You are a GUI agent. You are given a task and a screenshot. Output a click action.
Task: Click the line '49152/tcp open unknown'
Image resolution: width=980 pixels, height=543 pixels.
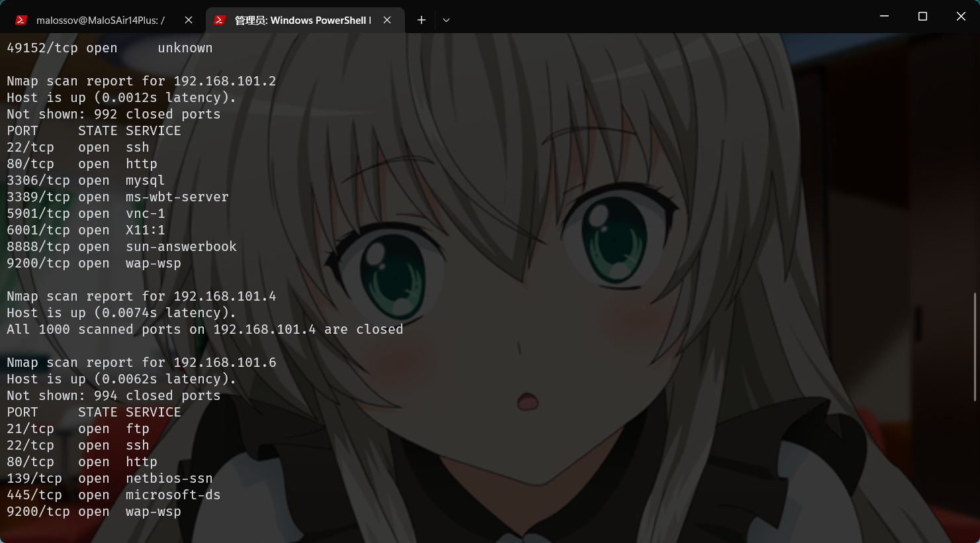point(110,48)
